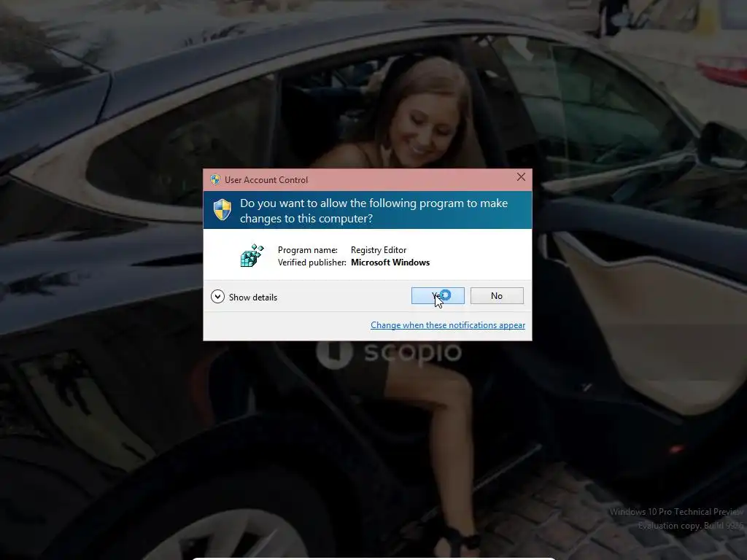Click No to deny the program

pos(497,296)
